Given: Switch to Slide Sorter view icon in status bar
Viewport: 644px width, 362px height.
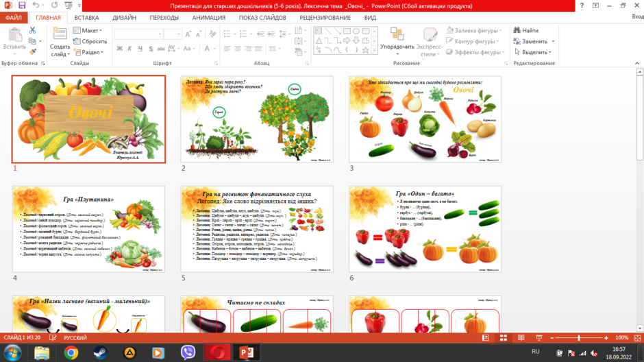Looking at the screenshot, I should point(503,338).
